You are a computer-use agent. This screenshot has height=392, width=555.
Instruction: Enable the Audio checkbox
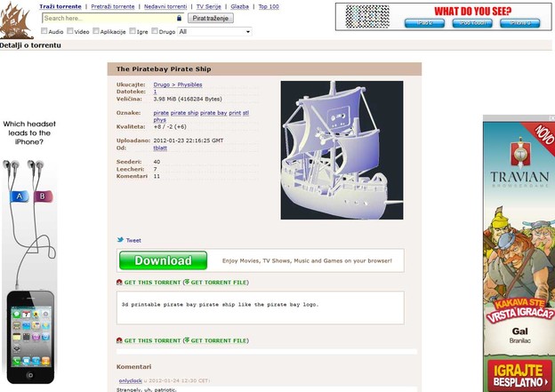point(44,31)
